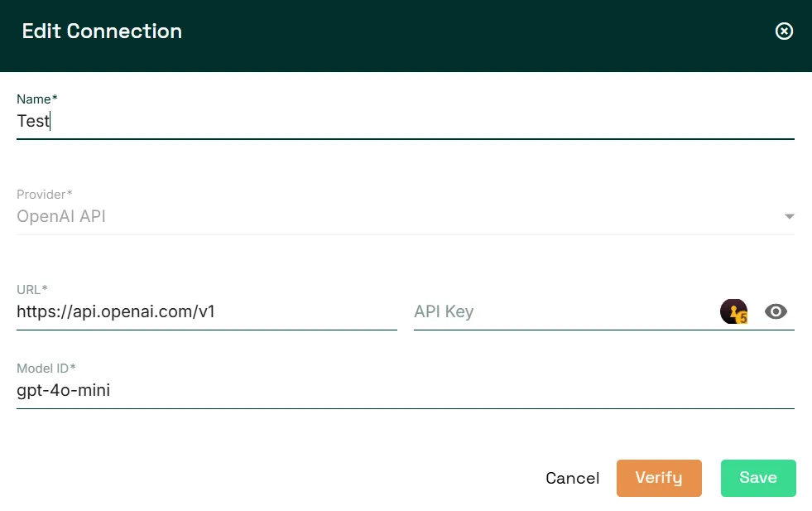This screenshot has width=812, height=511.
Task: Click the grayed-out OpenAI API text
Action: 61,216
